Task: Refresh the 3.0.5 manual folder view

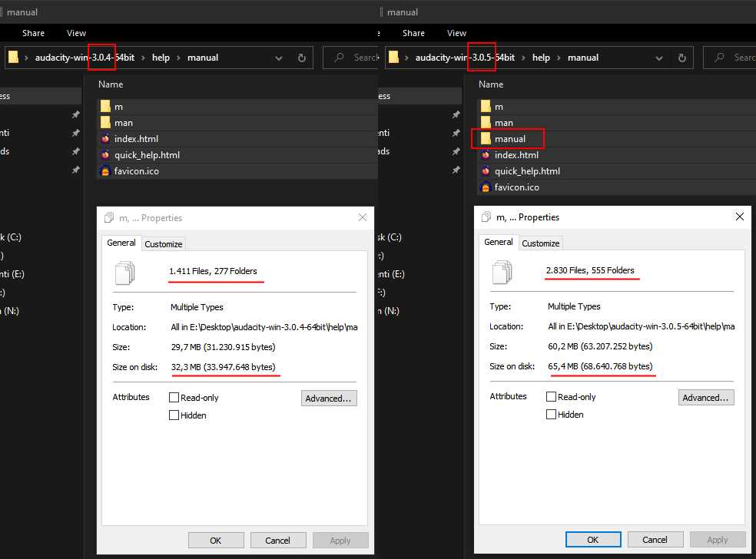Action: pyautogui.click(x=682, y=58)
